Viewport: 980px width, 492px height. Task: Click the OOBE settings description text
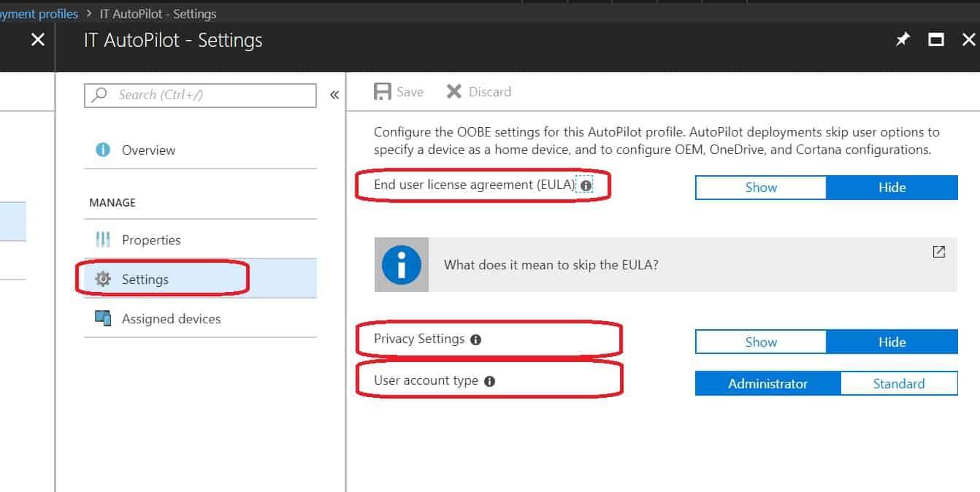[656, 141]
